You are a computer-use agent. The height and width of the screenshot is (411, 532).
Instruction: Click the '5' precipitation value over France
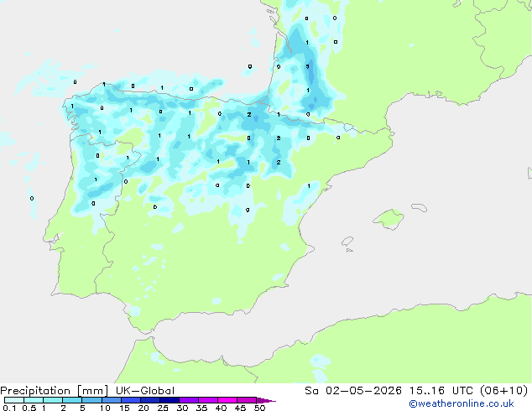coord(307,66)
